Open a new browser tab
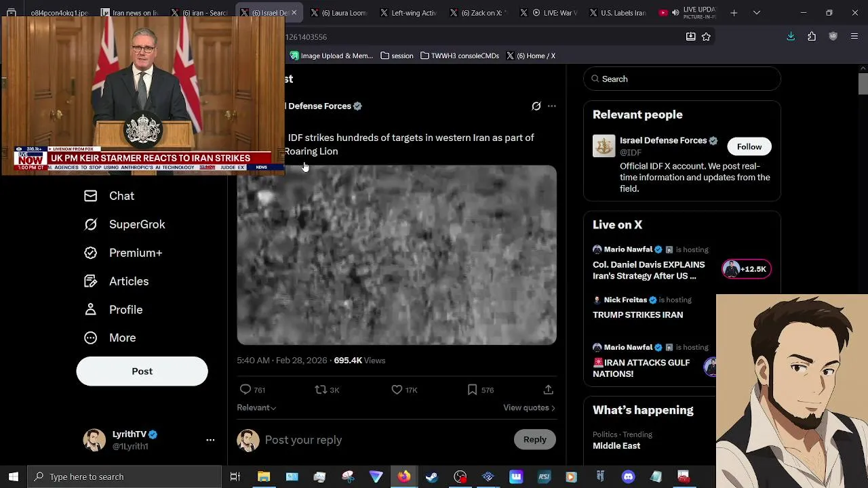The width and height of the screenshot is (868, 488). tap(734, 12)
